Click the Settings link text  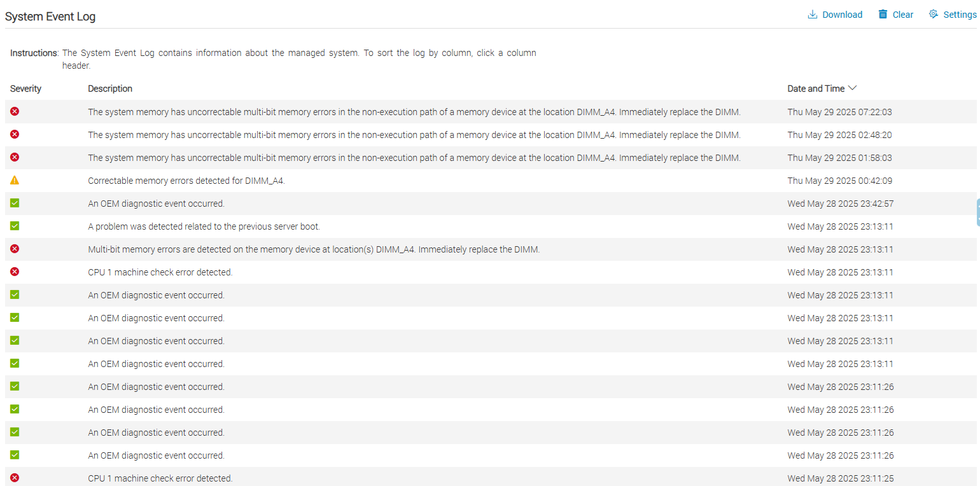[960, 15]
